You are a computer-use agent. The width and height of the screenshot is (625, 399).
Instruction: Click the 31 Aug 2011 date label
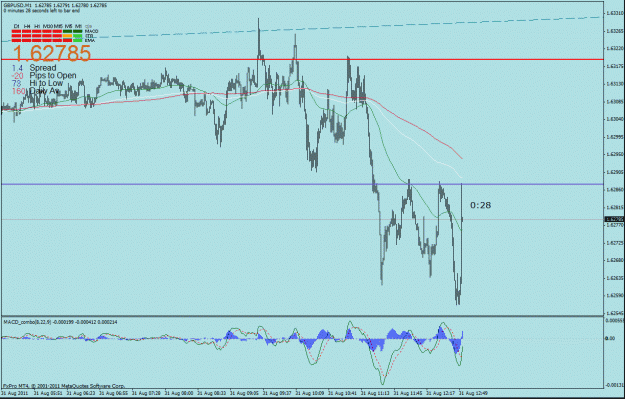(x=14, y=393)
